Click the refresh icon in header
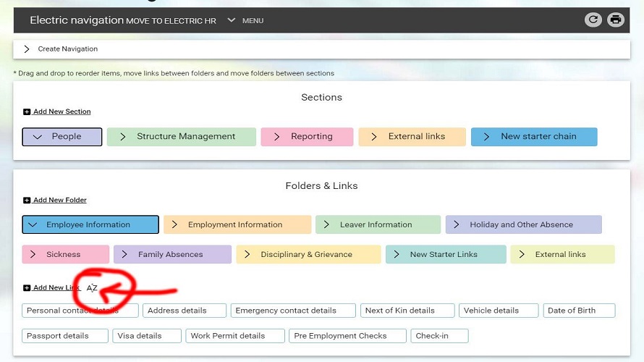Viewport: 644px width, 362px height. (593, 20)
